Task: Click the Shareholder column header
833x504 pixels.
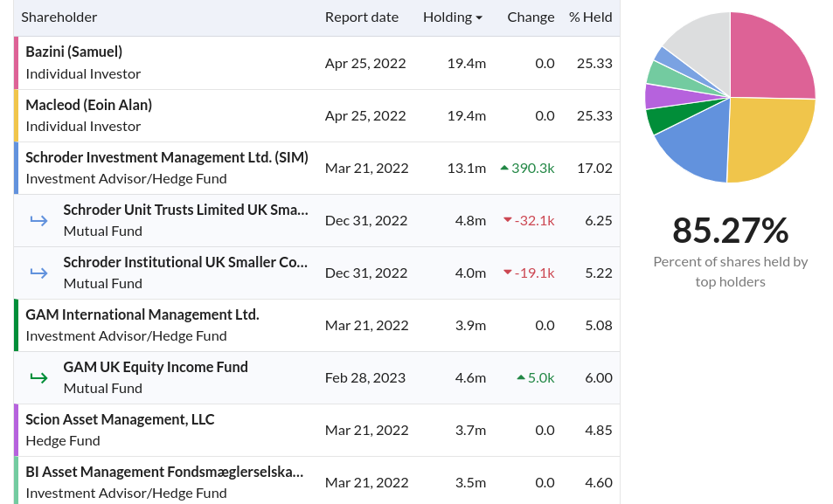Action: click(59, 17)
